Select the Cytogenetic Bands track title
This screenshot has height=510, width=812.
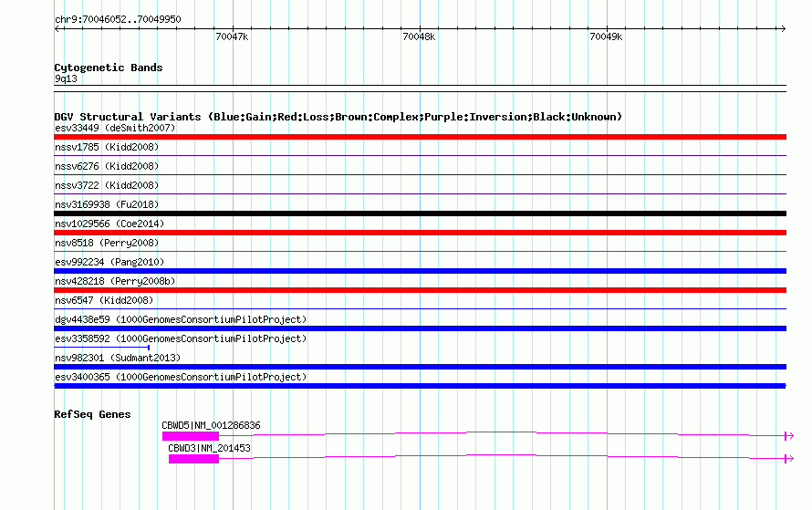(109, 68)
